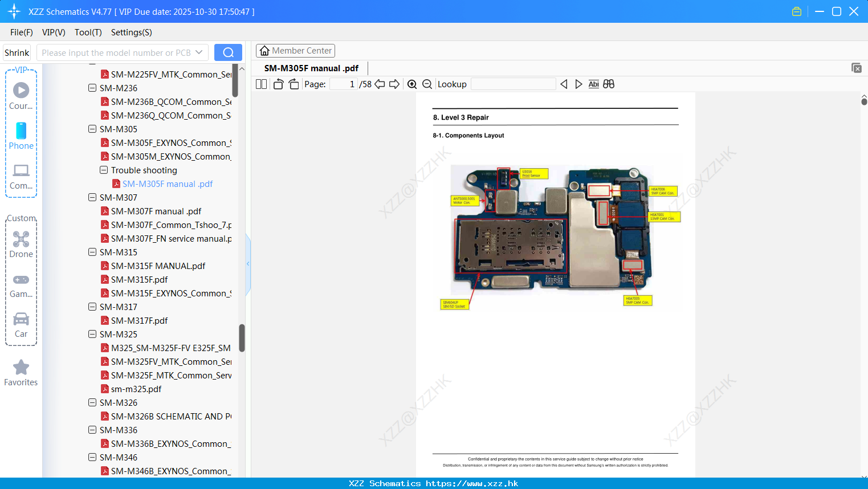The image size is (868, 489).
Task: Find previous lookup result
Action: click(564, 84)
